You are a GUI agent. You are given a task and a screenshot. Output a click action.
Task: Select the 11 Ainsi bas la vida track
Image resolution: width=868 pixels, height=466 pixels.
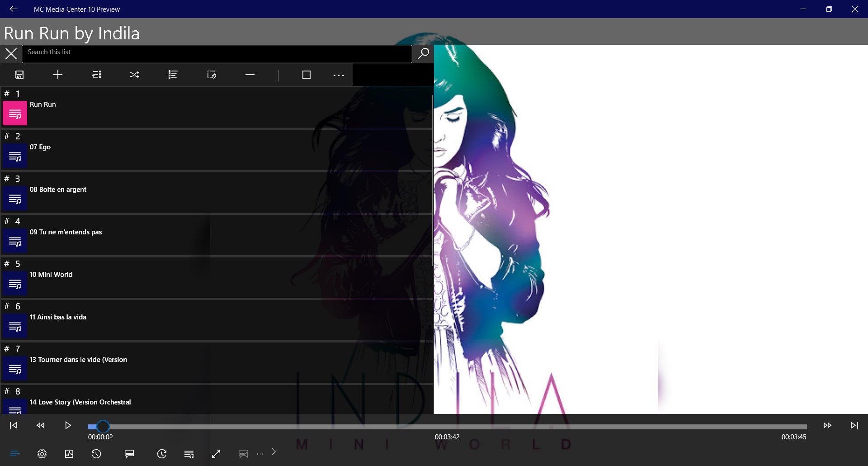coord(217,320)
